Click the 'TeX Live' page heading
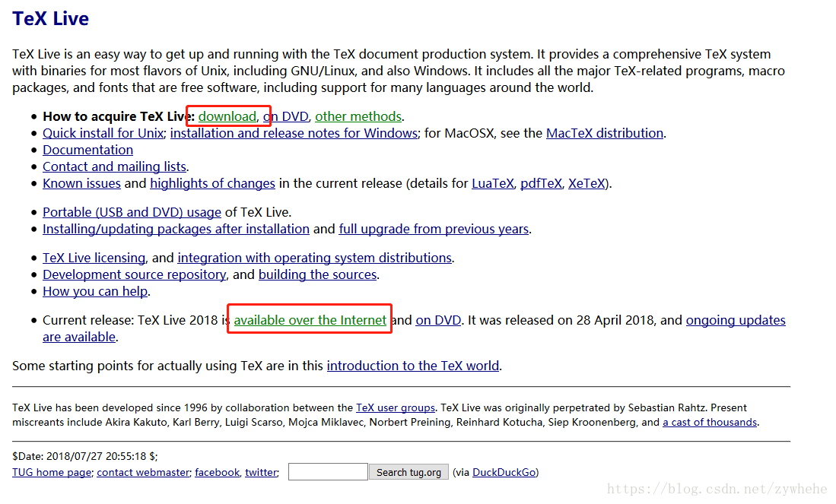Screen dimensions: 836x504 [x=51, y=19]
